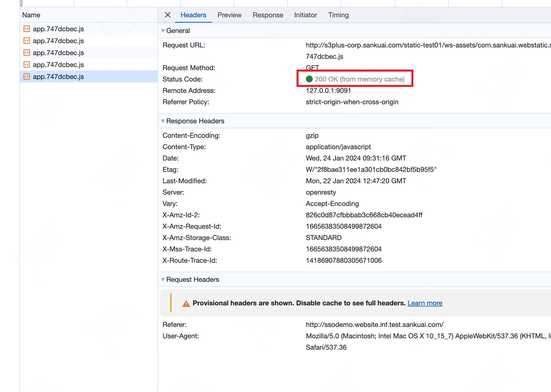Click the script icon on the second app.747dcbec.js entry
551x392 pixels.
27,41
